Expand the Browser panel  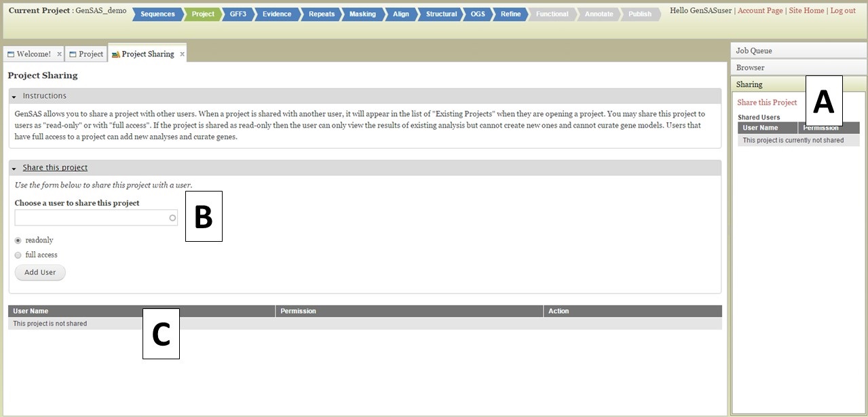click(x=799, y=67)
